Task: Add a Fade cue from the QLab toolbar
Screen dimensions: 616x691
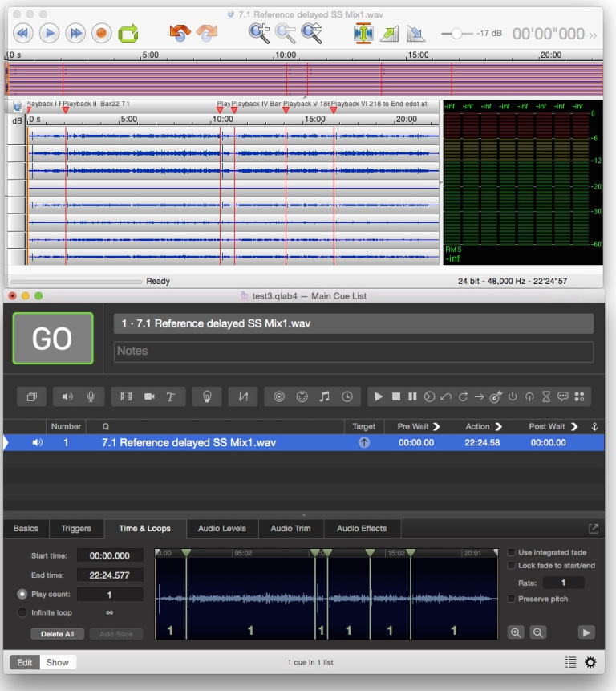Action: (x=243, y=396)
